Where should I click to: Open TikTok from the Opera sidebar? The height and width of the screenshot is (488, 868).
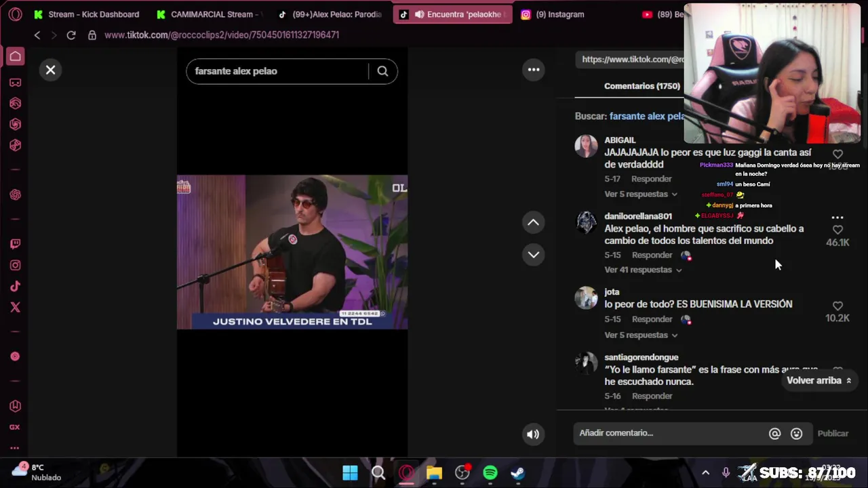pyautogui.click(x=15, y=286)
